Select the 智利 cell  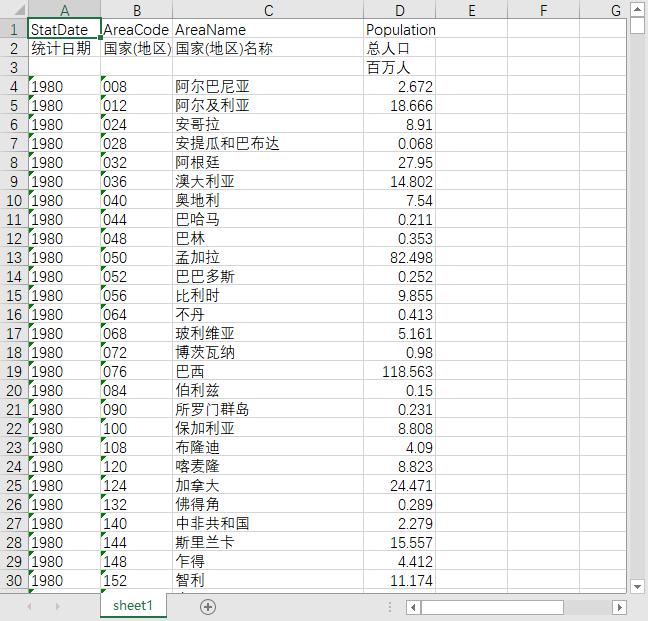click(268, 581)
